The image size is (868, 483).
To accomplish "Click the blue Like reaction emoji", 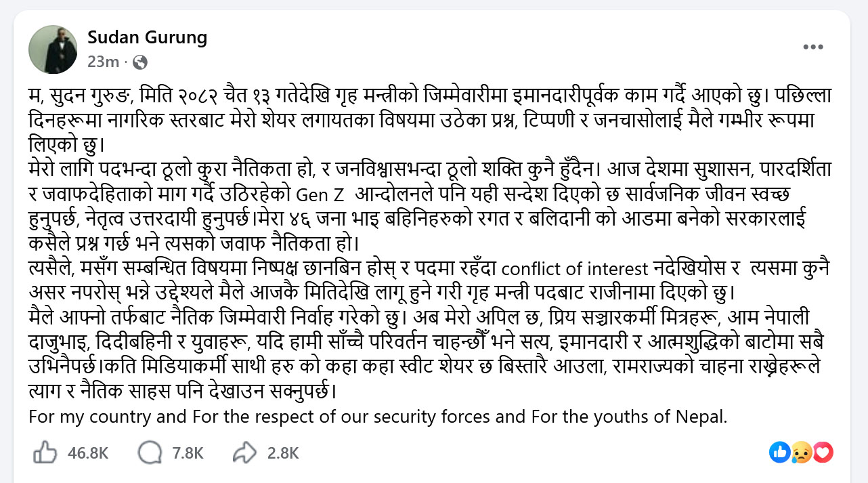I will [x=779, y=453].
